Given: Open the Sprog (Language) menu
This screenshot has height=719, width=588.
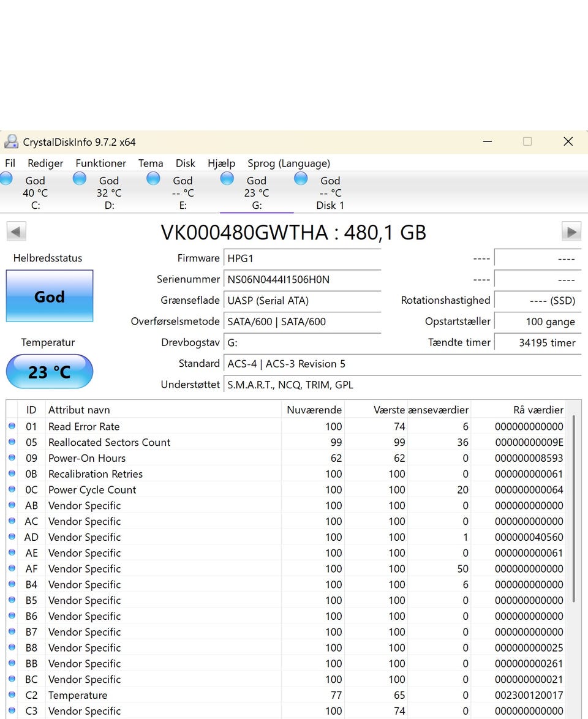Looking at the screenshot, I should [288, 164].
